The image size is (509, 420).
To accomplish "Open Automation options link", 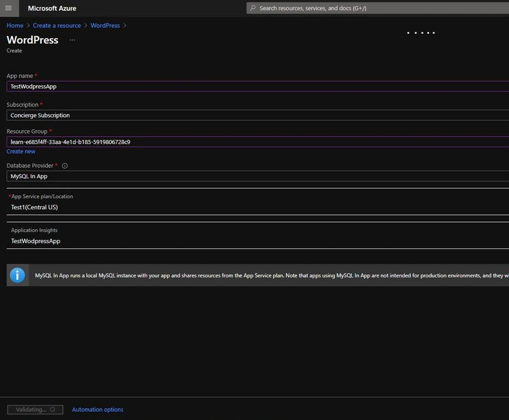I will click(97, 410).
